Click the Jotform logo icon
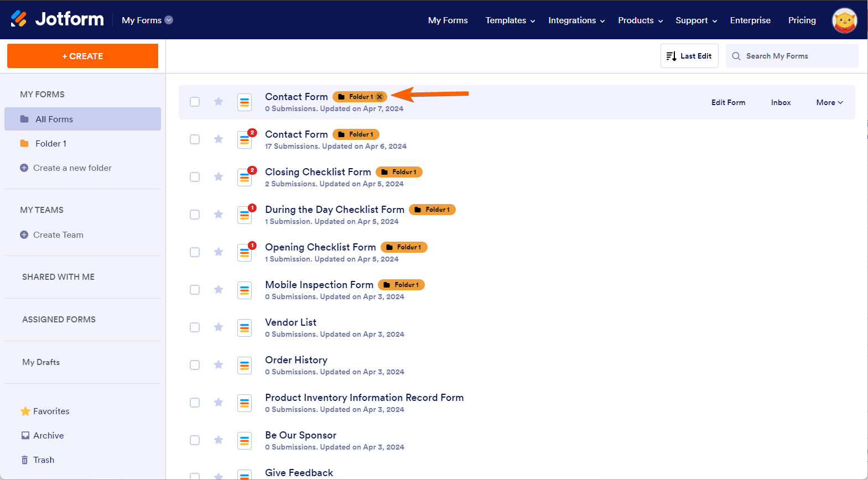Screen dimensions: 868x480 click(x=19, y=19)
